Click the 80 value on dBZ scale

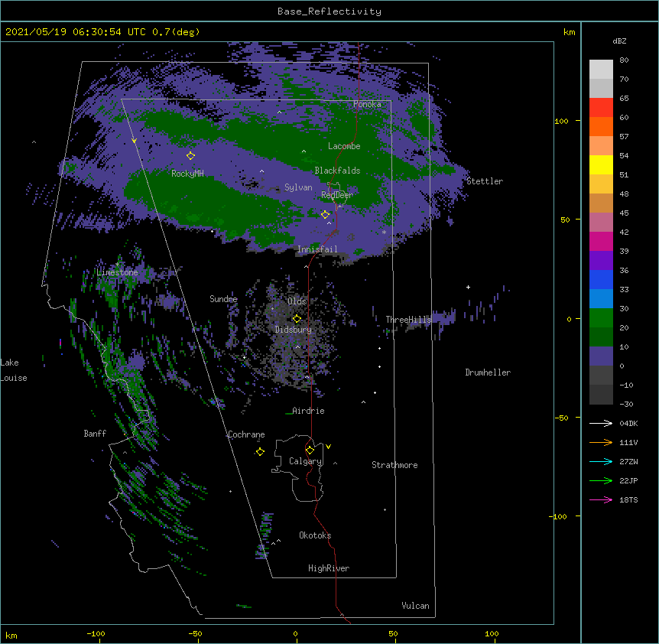[624, 60]
